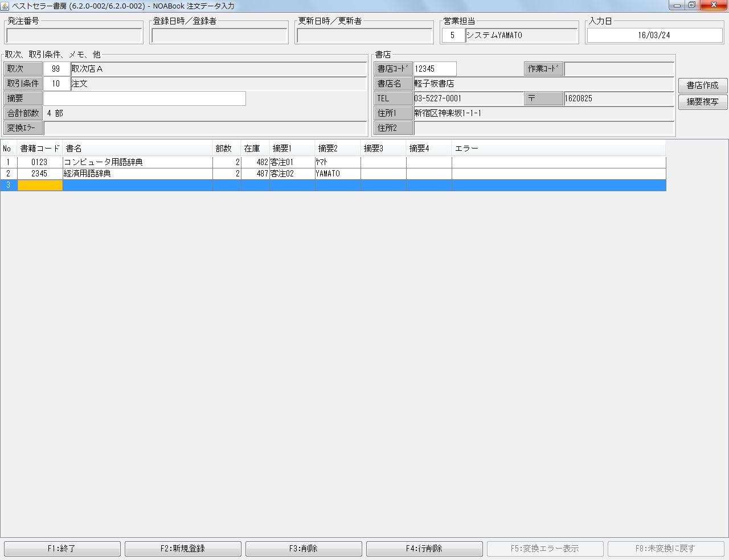The image size is (729, 560).
Task: Click the 書店コード field containing 12345
Action: click(435, 68)
